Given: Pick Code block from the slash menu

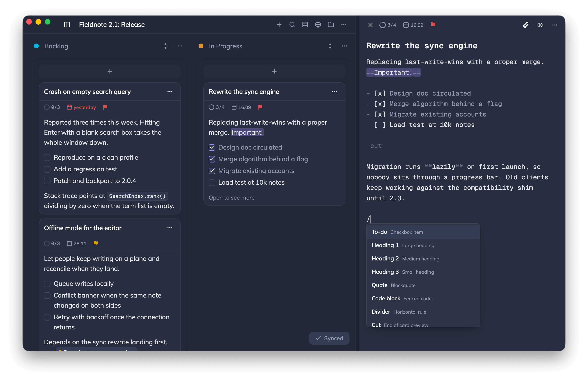Looking at the screenshot, I should click(x=423, y=299).
